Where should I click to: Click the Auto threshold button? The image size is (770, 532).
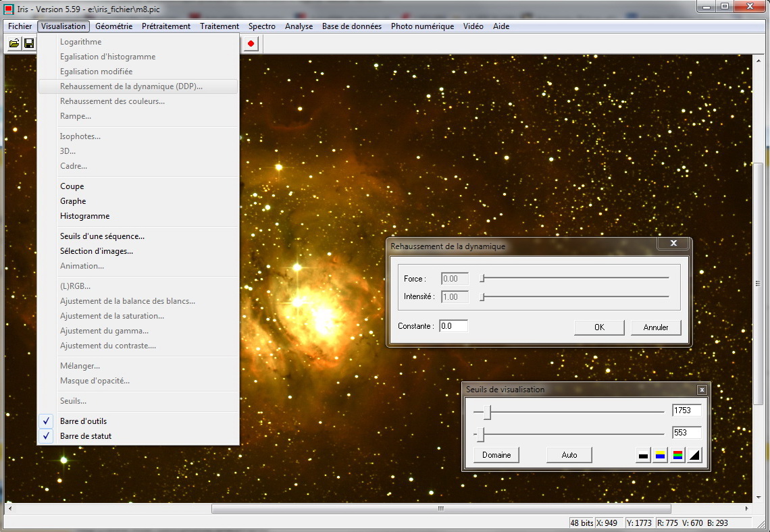pos(569,455)
